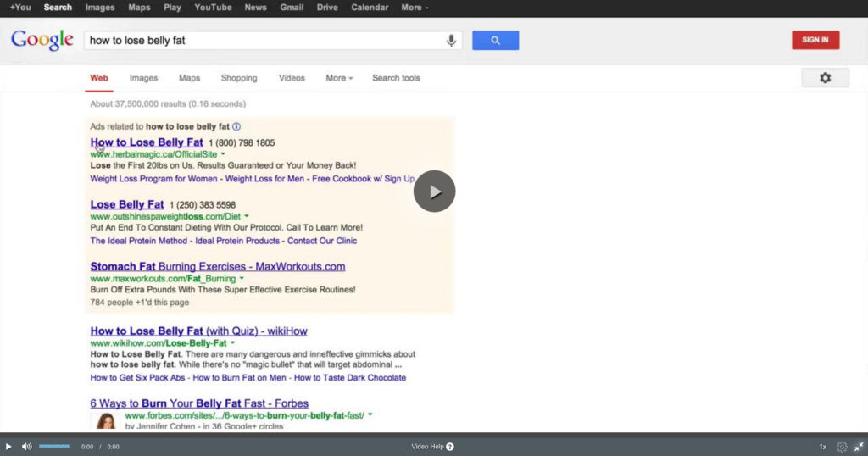Expand arrow next to forbes.com URL

coord(370,415)
